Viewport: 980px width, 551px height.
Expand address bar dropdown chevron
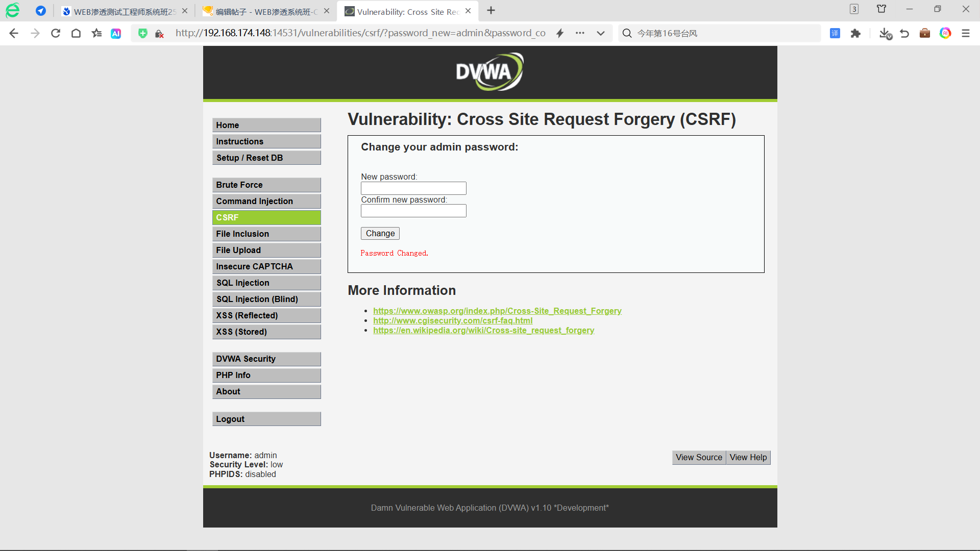(x=601, y=33)
